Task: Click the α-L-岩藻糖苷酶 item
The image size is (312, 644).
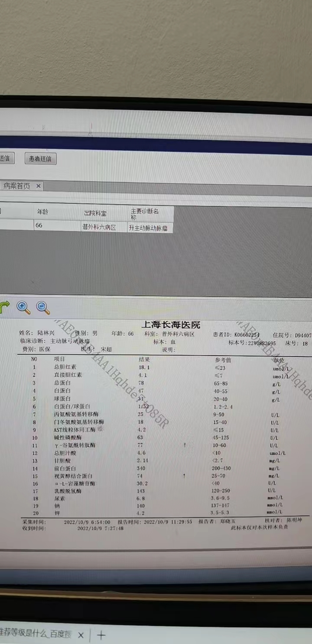Action: (75, 484)
